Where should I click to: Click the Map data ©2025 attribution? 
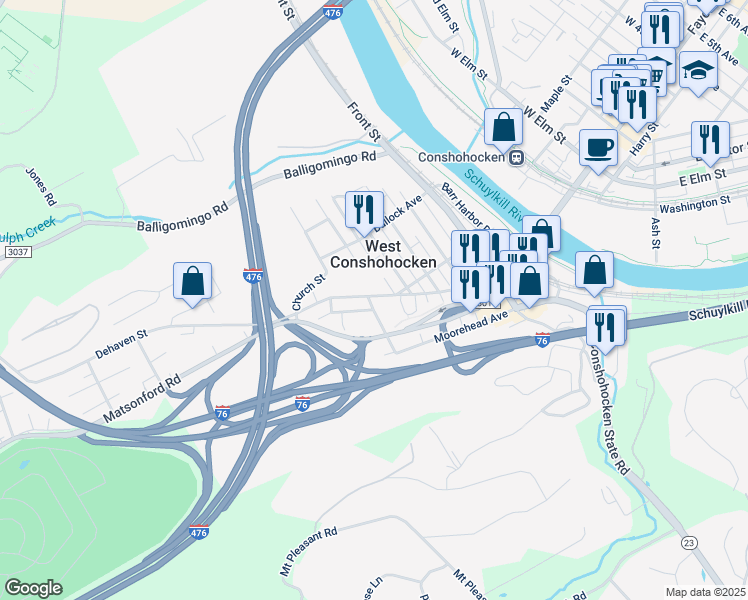(x=706, y=592)
